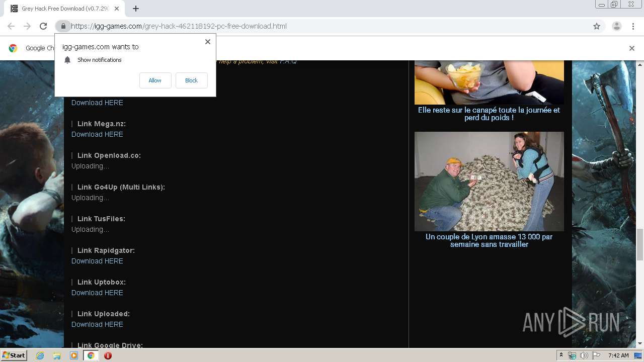This screenshot has width=644, height=362.
Task: Open the couch weight-loss ad image
Action: click(x=489, y=82)
